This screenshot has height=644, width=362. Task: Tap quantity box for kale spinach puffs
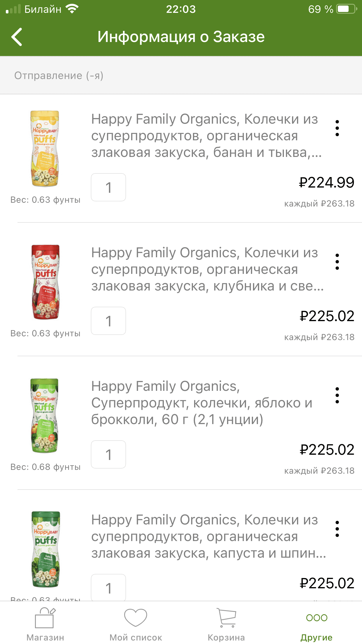click(x=108, y=587)
